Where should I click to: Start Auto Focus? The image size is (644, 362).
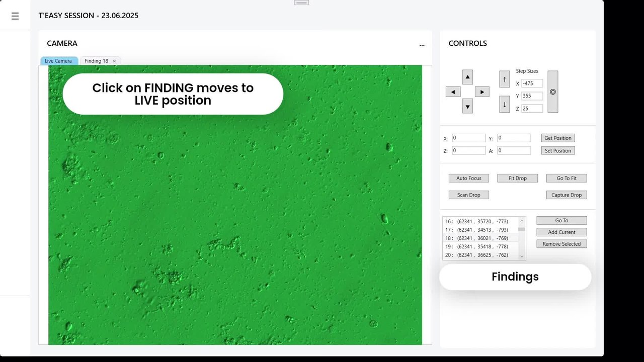point(469,178)
